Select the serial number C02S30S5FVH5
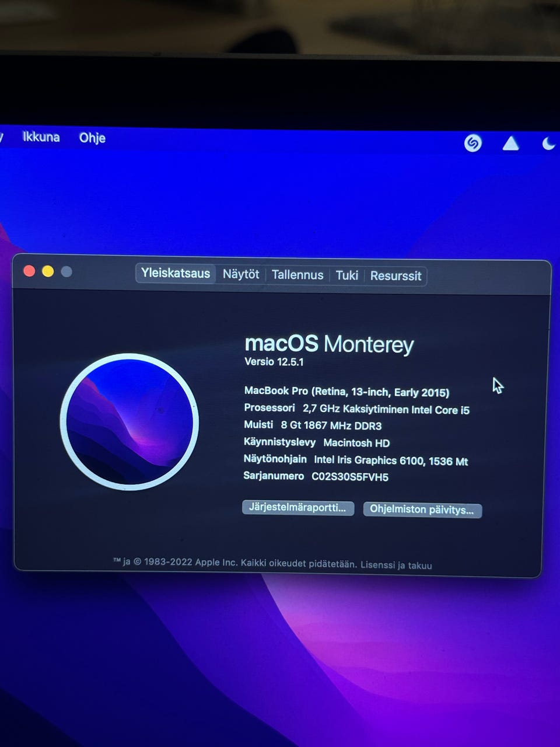Viewport: 560px width, 747px height. pyautogui.click(x=350, y=477)
